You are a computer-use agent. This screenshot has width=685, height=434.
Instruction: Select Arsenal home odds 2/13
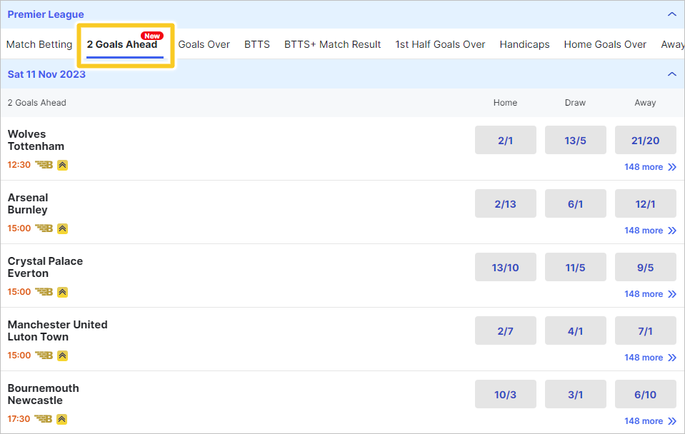click(x=505, y=204)
